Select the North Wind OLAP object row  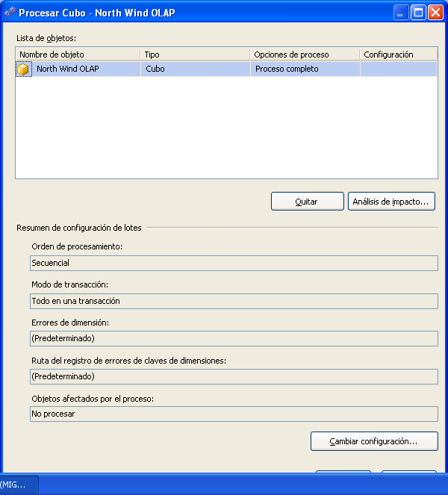[x=226, y=69]
